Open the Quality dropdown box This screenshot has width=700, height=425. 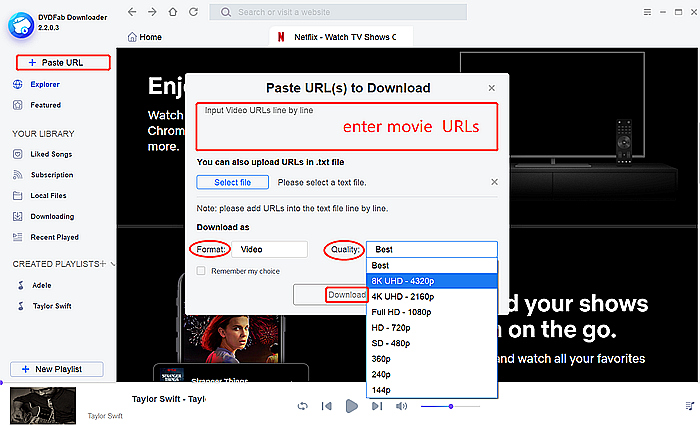pyautogui.click(x=431, y=249)
